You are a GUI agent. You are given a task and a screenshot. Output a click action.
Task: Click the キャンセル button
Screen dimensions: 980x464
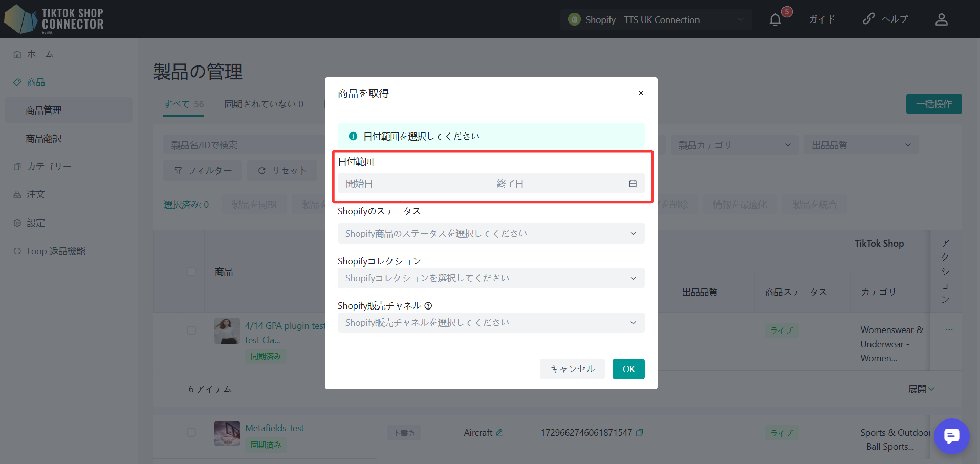click(572, 369)
